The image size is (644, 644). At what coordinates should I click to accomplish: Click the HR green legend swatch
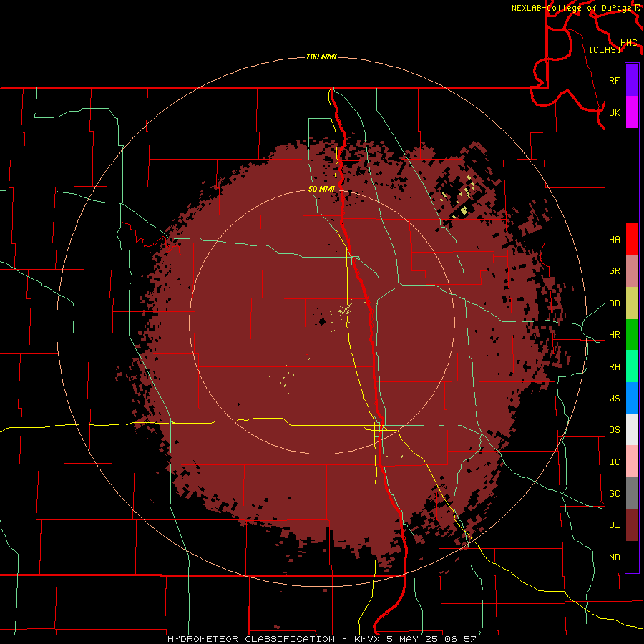(x=632, y=335)
